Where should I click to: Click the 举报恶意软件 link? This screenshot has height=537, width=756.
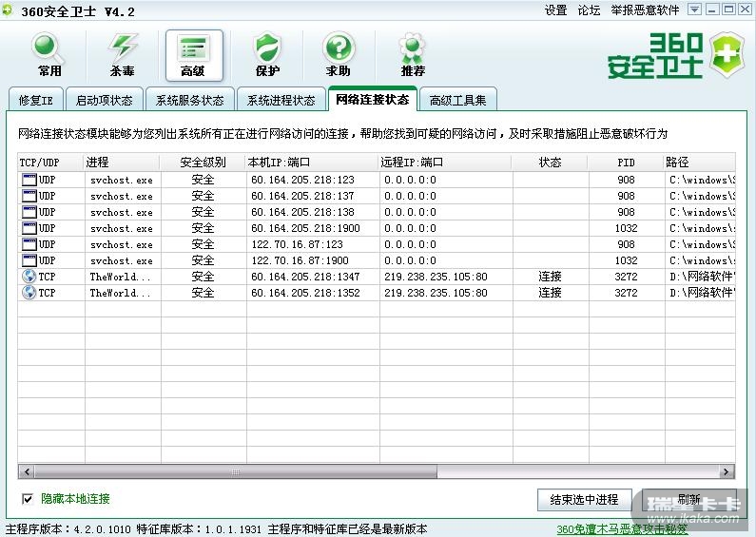[x=645, y=10]
